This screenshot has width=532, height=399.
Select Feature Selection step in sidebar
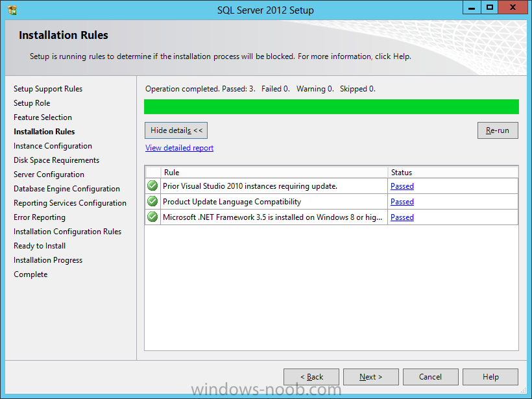pyautogui.click(x=43, y=117)
